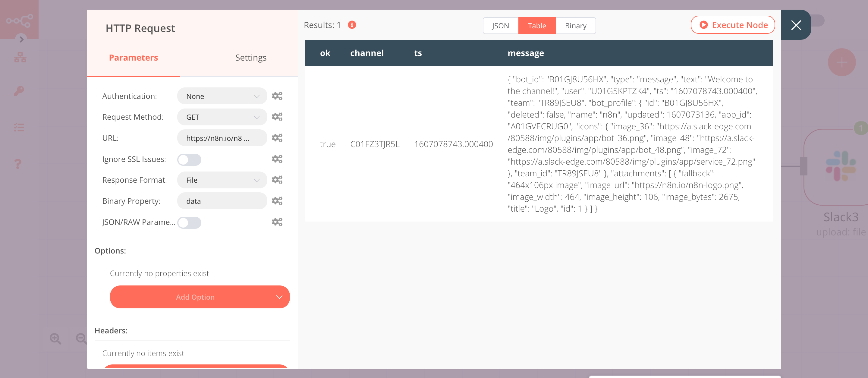This screenshot has width=868, height=378.
Task: Switch results view to JSON
Action: click(500, 25)
